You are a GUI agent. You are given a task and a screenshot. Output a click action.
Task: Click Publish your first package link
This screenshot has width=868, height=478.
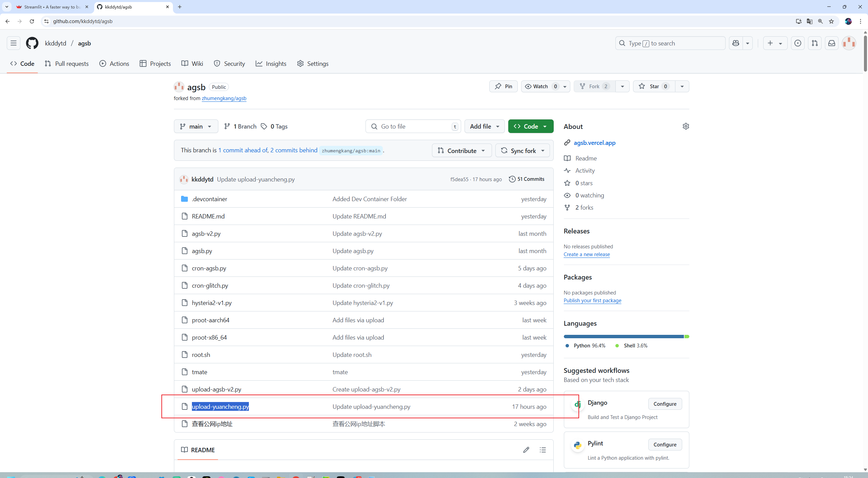pos(592,300)
